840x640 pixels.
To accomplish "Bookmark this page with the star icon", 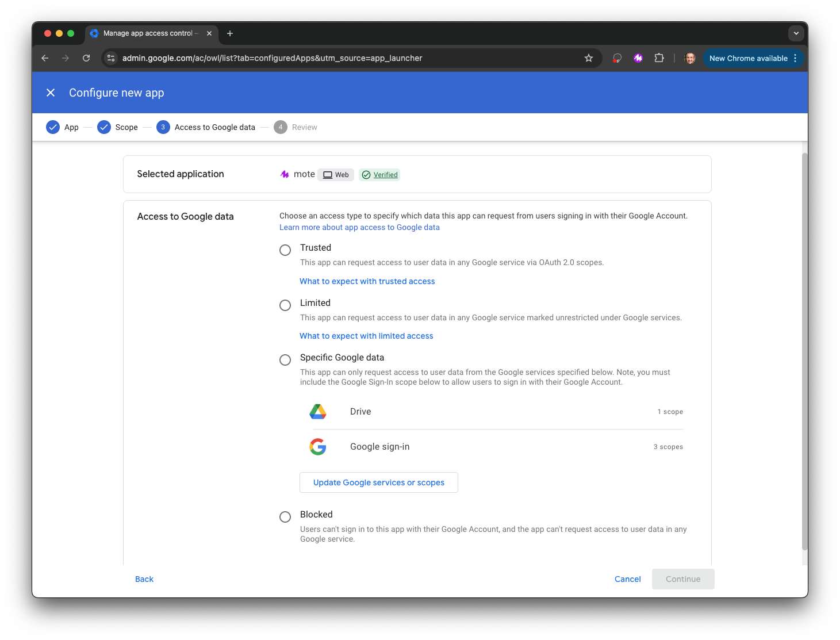I will pyautogui.click(x=589, y=58).
